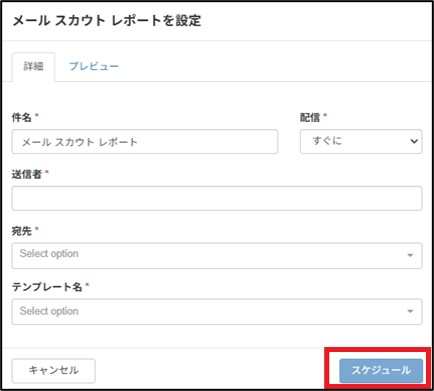
Task: Select the 詳細 tab
Action: pyautogui.click(x=33, y=66)
